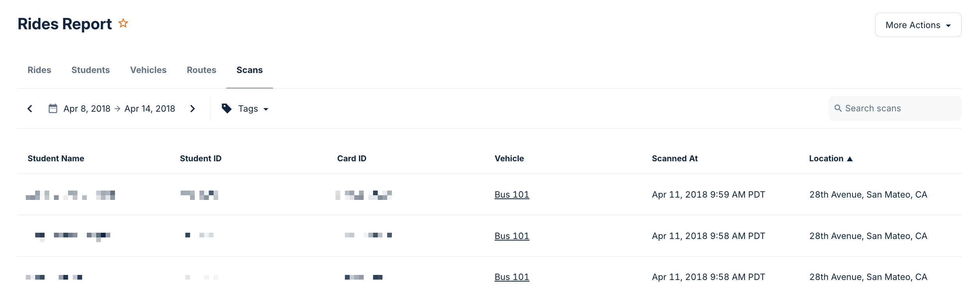Click the Location sort arrow indicator
The image size is (980, 296).
(x=850, y=159)
